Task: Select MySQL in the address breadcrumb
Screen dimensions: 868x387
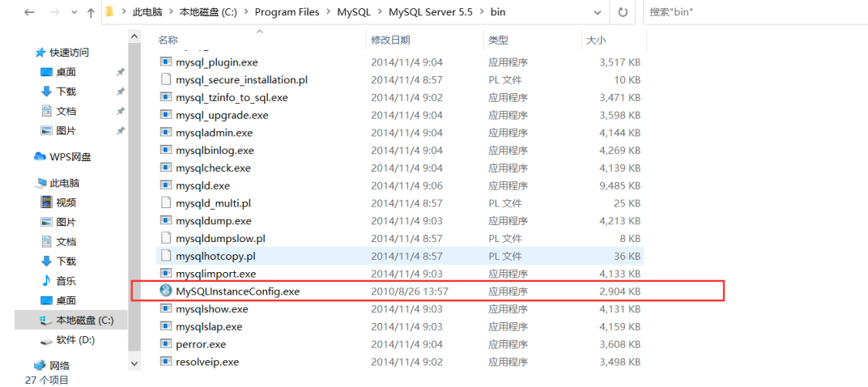Action: [x=354, y=12]
